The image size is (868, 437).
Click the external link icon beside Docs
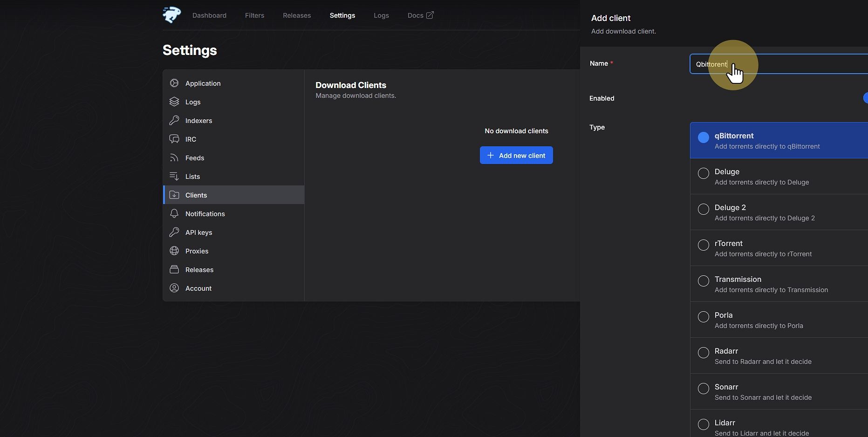coord(430,15)
